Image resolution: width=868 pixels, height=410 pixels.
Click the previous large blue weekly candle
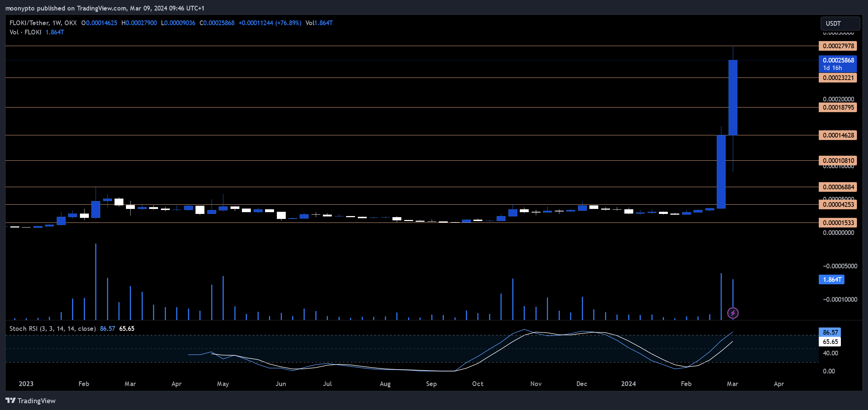(x=721, y=172)
